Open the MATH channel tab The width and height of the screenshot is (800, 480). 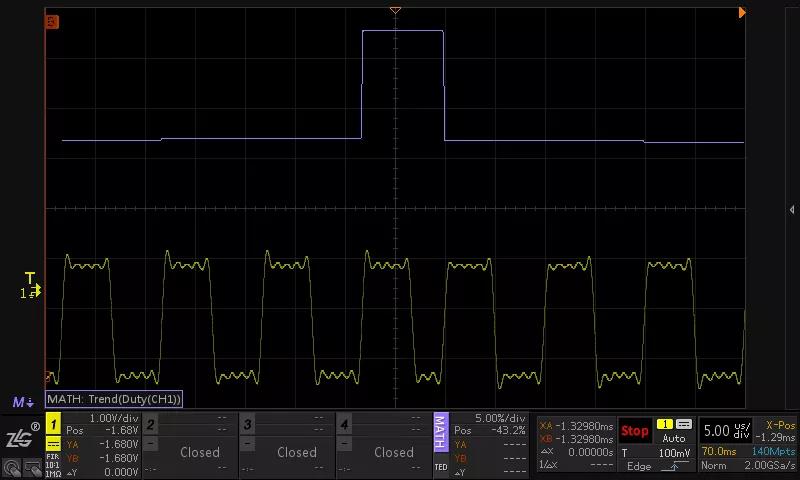(x=440, y=435)
